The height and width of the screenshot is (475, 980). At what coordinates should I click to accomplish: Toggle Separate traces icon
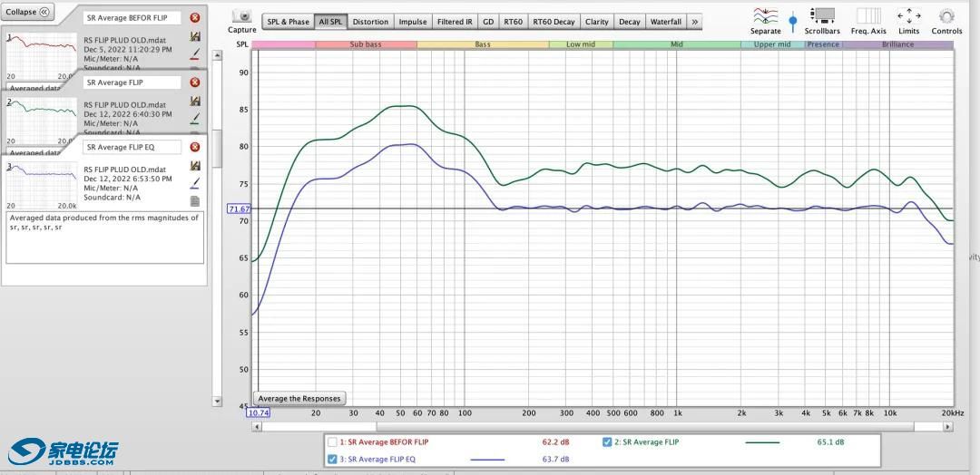tap(765, 16)
